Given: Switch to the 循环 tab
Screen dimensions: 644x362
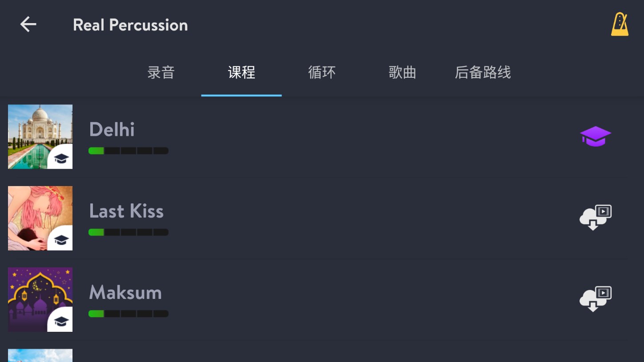Looking at the screenshot, I should coord(322,72).
